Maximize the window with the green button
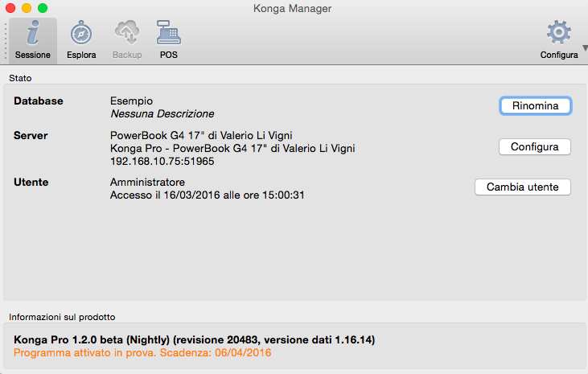The width and height of the screenshot is (588, 374). (x=43, y=8)
